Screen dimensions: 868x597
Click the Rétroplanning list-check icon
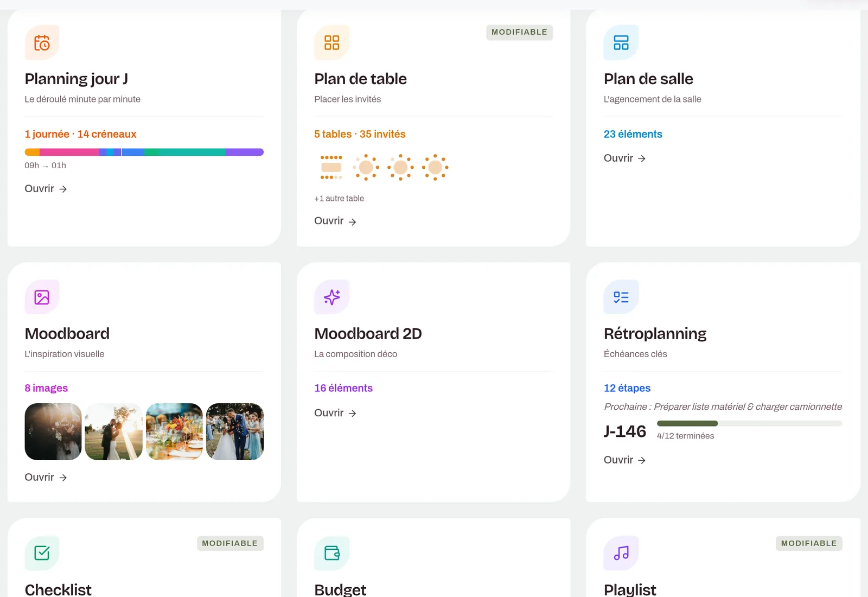click(621, 297)
